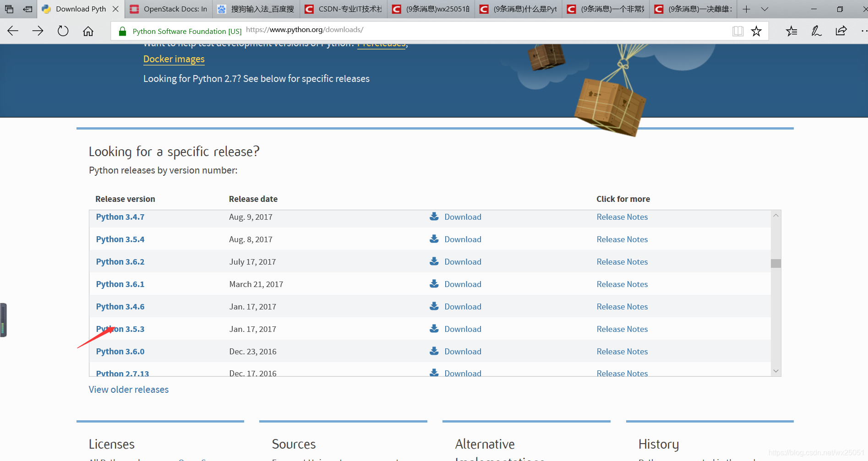Click the Click for more column header

[623, 199]
